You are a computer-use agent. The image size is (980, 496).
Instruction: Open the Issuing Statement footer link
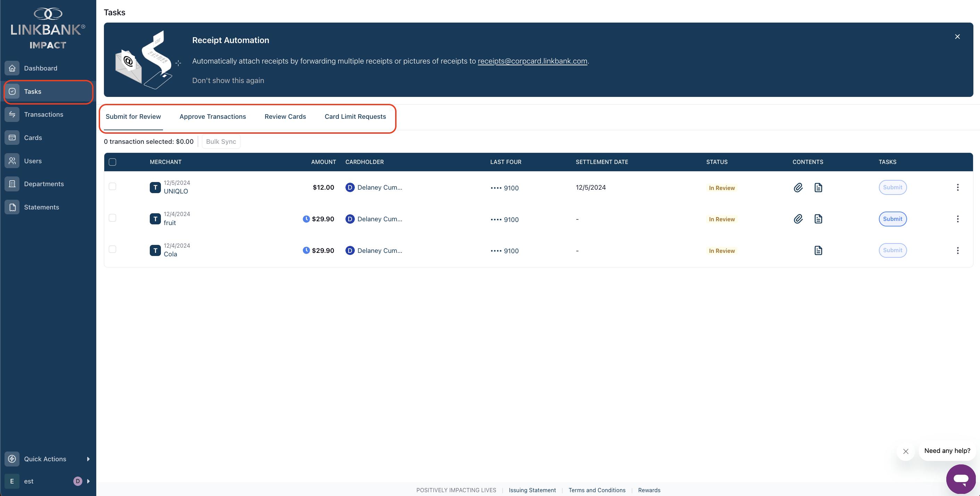(532, 490)
